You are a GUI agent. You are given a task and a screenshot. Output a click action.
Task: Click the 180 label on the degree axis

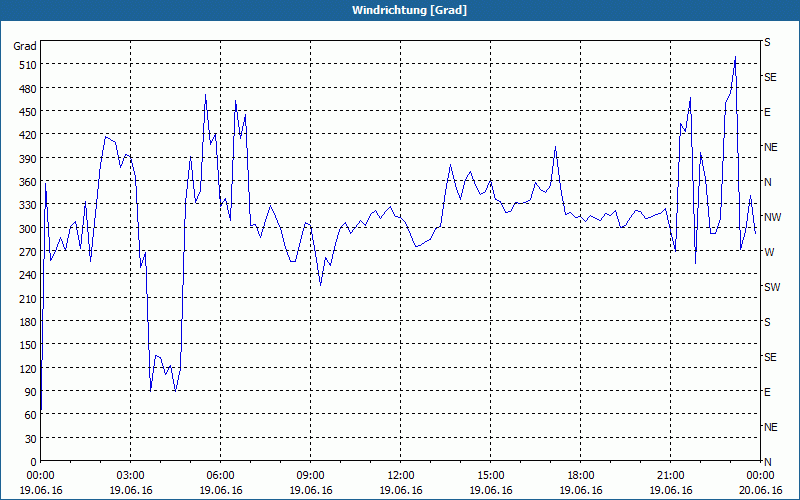[28, 322]
